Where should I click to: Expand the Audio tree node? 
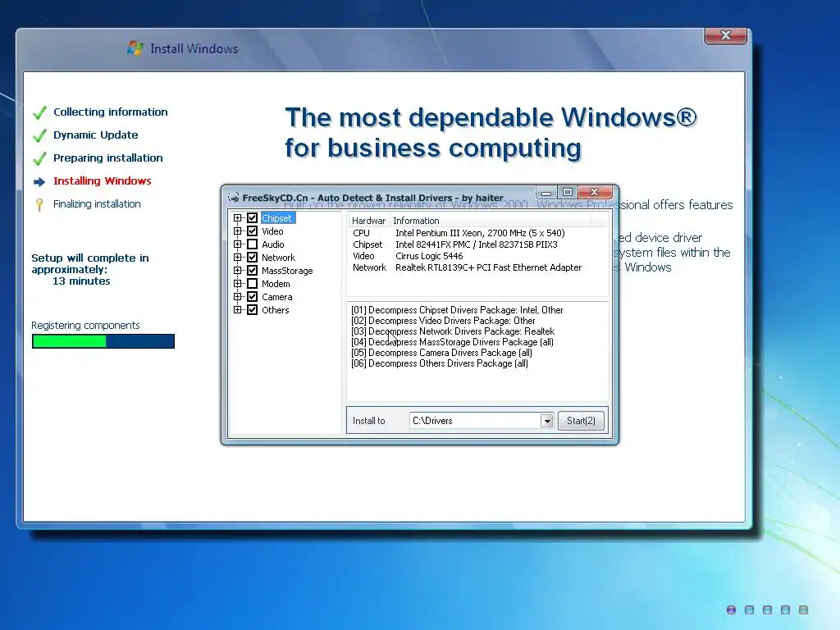[237, 244]
